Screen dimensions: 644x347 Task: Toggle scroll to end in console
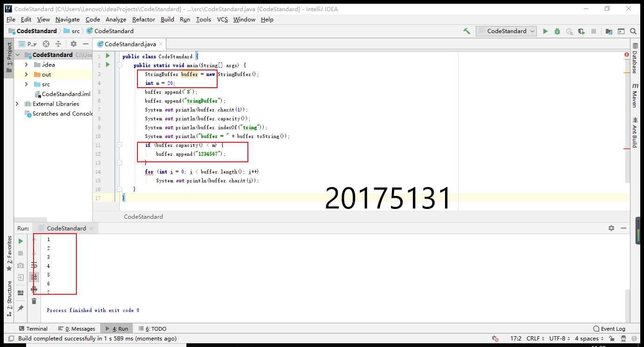point(34,277)
